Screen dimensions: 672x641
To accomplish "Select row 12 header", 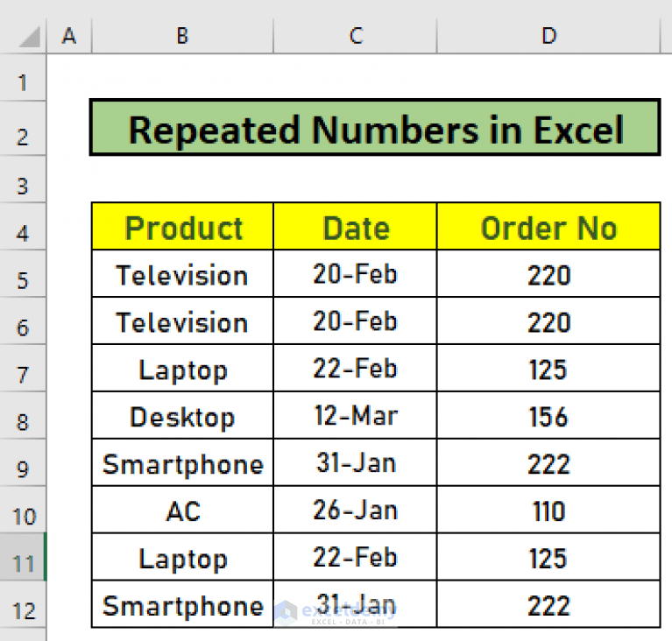I will [x=23, y=604].
